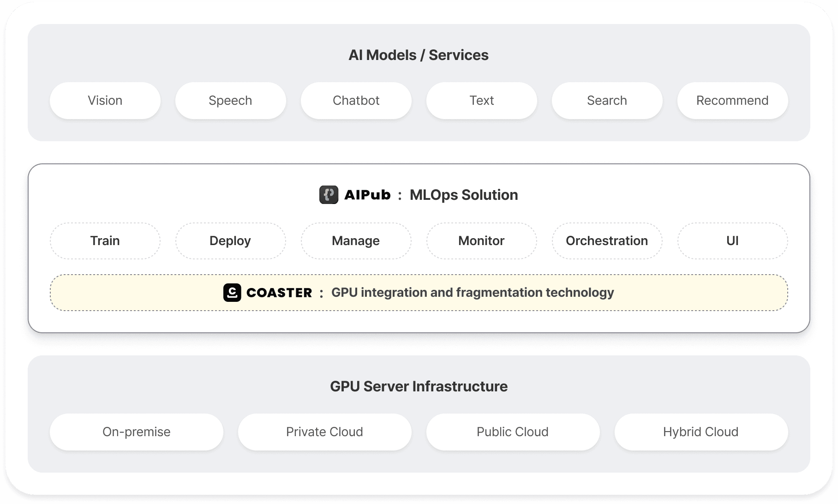Click the Orchestration capability pill
838x504 pixels.
607,240
